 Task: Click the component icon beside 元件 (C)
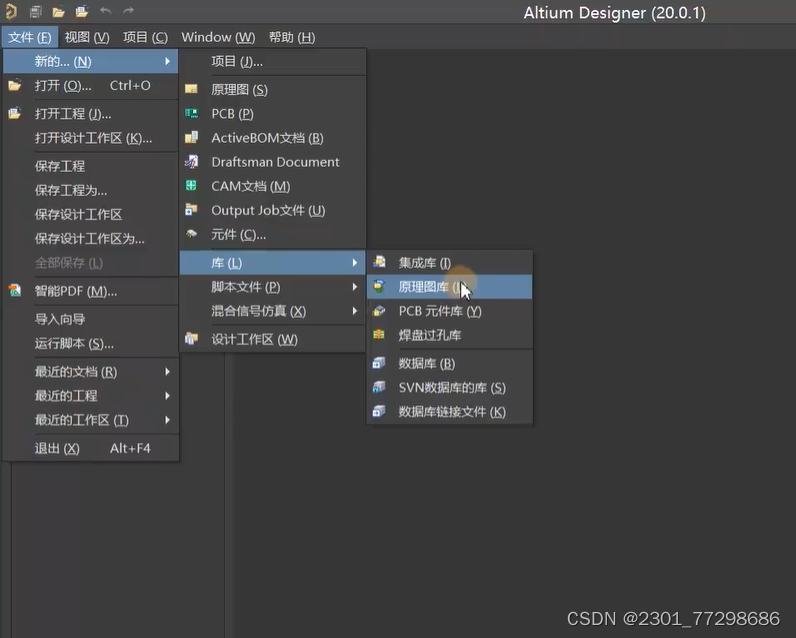coord(191,233)
